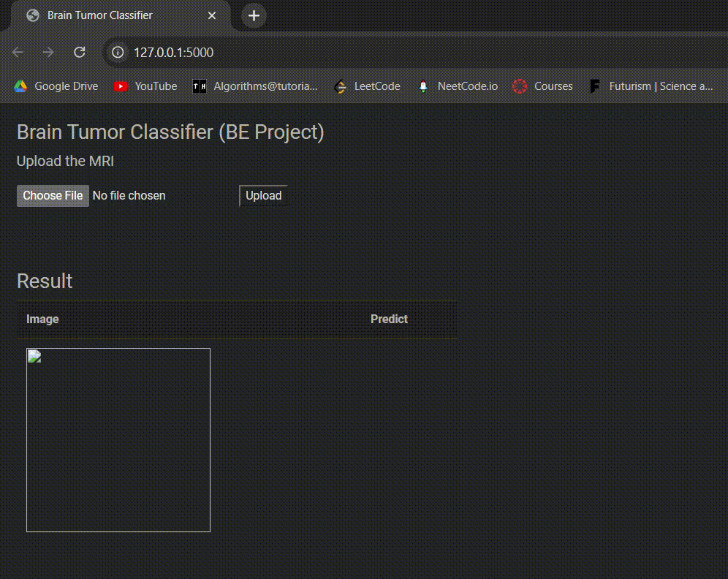Reload the page with refresh icon
The width and height of the screenshot is (728, 579).
[x=80, y=53]
